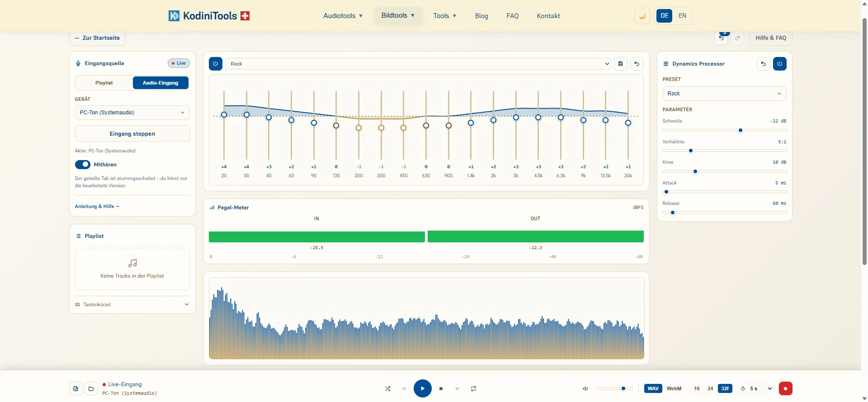Open the Tools navigation dropdown
The image size is (868, 402).
point(445,16)
